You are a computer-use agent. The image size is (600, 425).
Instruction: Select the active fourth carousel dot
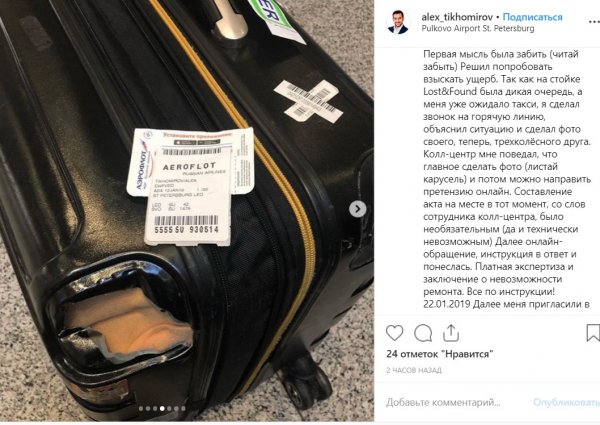[162, 409]
